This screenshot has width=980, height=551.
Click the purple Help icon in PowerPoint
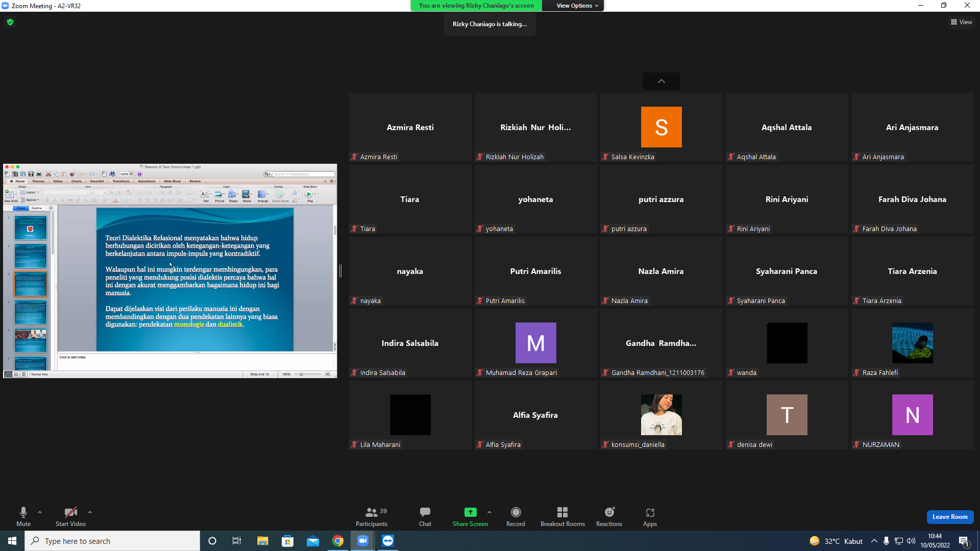coord(139,174)
